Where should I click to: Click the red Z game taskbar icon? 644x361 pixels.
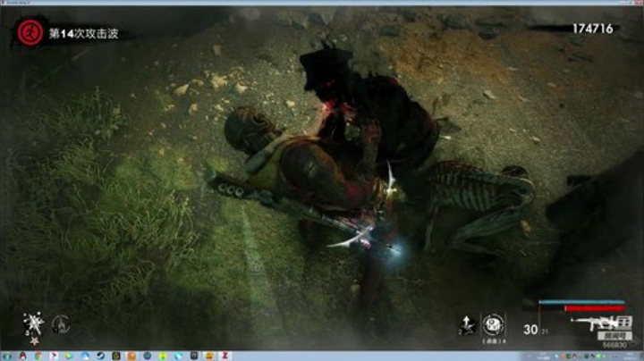tap(225, 356)
